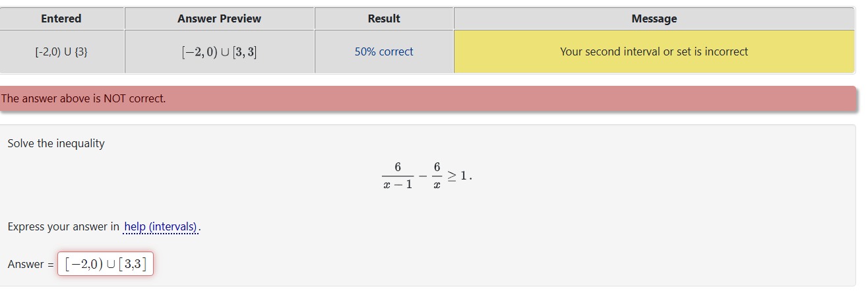Click the Message column header

coord(654,18)
